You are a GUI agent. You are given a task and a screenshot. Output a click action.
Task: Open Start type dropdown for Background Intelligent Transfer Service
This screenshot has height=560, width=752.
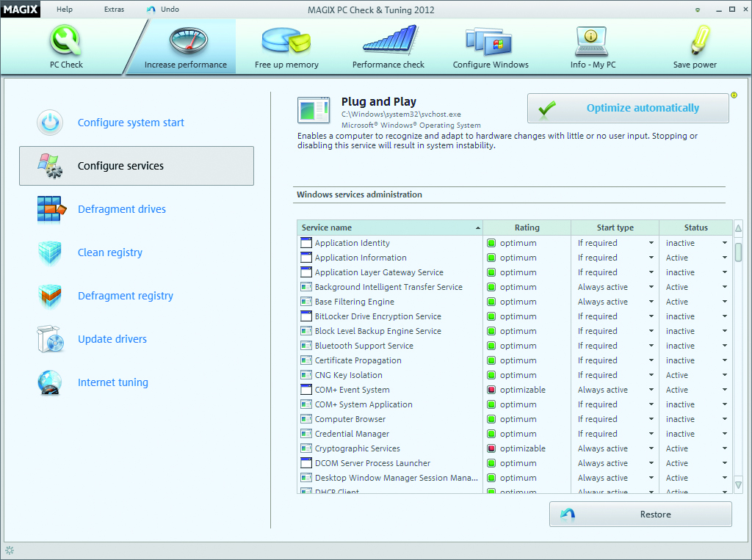[x=651, y=287]
